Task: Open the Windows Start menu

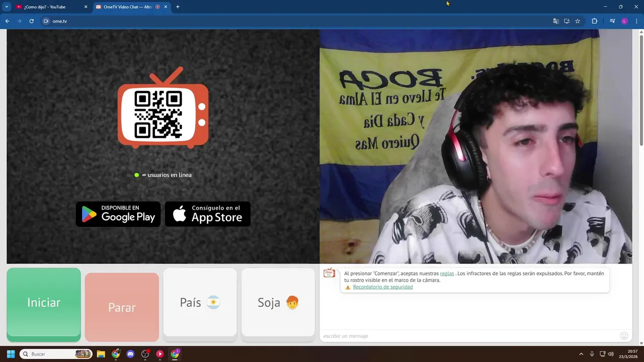Action: pyautogui.click(x=11, y=354)
